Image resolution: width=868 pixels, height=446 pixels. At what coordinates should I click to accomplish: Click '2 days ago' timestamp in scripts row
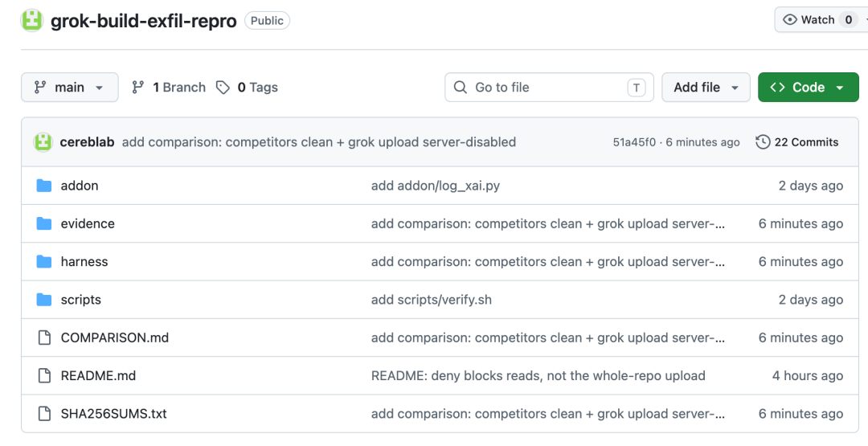tap(811, 300)
